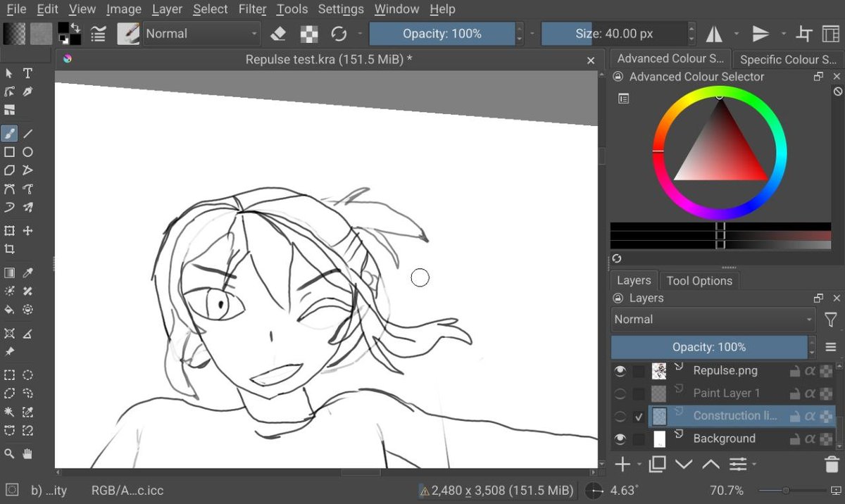Viewport: 845px width, 504px height.
Task: Expand the add layer dropdown arrow
Action: [x=639, y=465]
